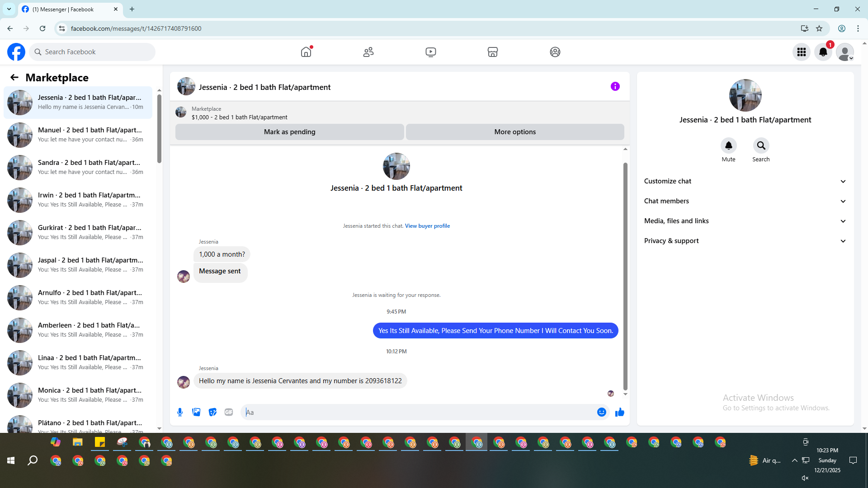Open Monica's apartment conversation
The width and height of the screenshot is (868, 488).
78,395
